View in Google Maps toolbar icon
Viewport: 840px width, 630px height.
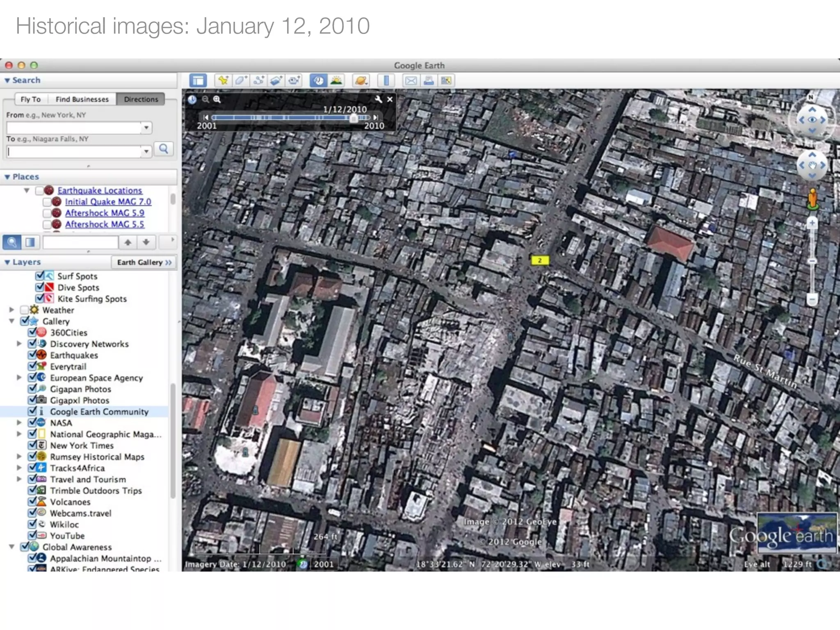pos(446,80)
